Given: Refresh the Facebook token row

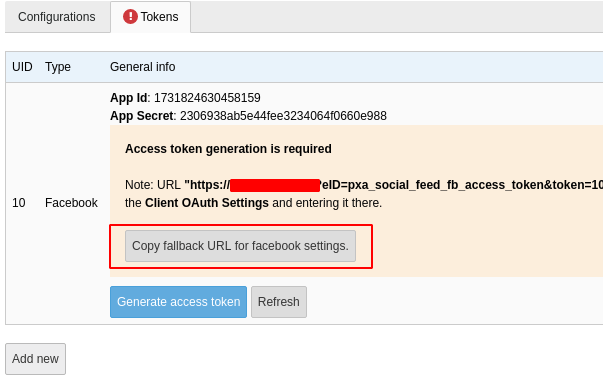Looking at the screenshot, I should pos(279,302).
